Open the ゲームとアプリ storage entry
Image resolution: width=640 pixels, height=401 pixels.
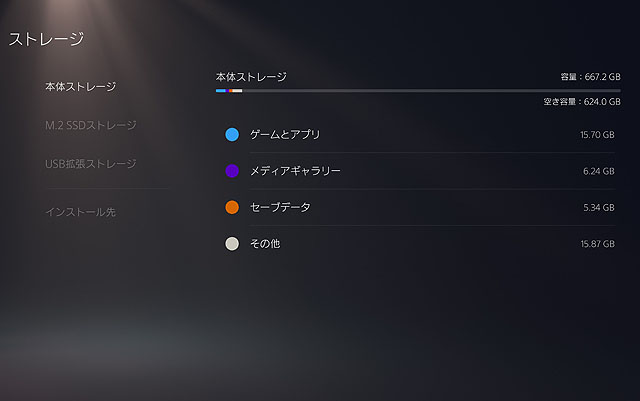(285, 134)
